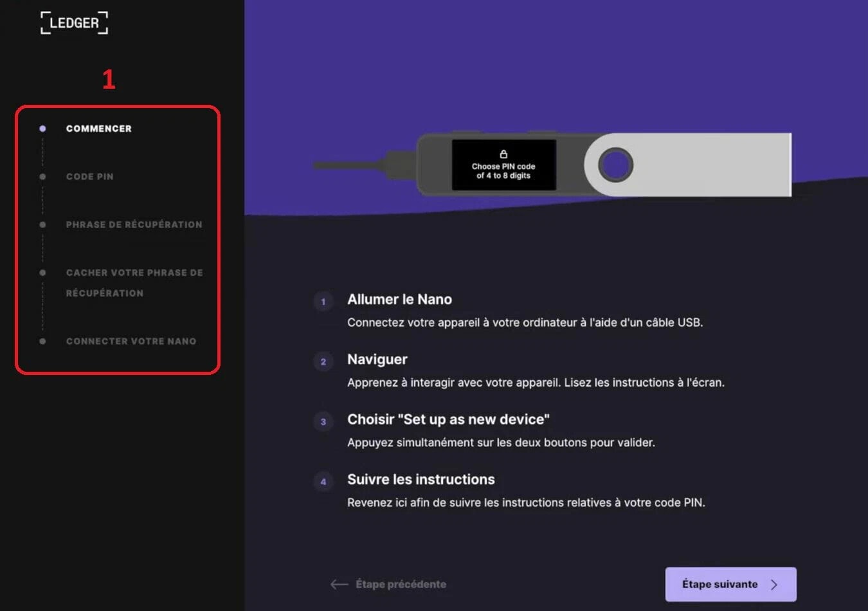
Task: Click the step 3 number badge
Action: click(x=323, y=422)
